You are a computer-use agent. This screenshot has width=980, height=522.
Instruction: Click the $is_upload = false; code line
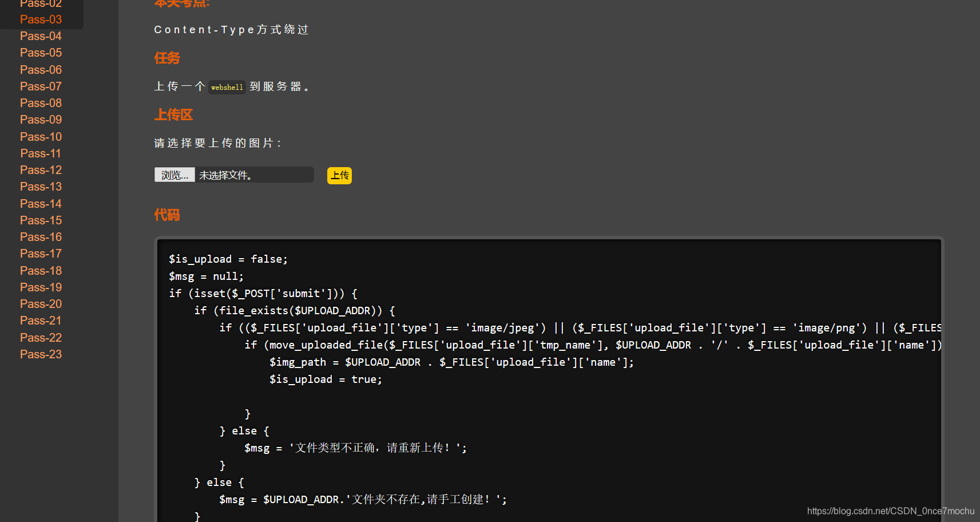(x=228, y=259)
